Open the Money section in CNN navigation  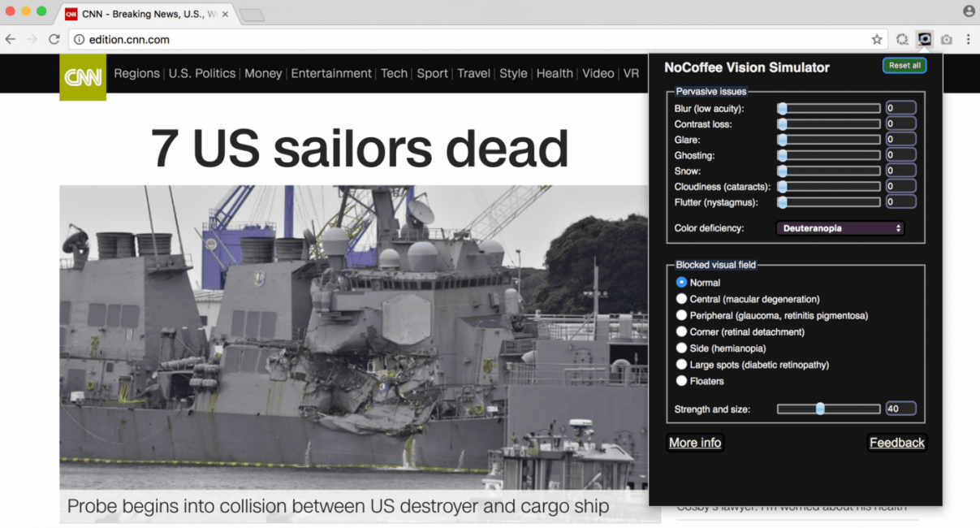pos(263,73)
